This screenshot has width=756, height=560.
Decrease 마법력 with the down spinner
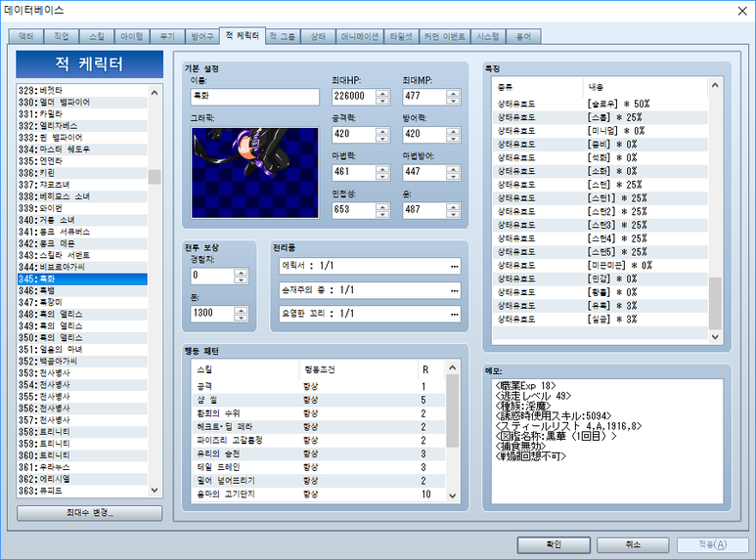click(382, 176)
